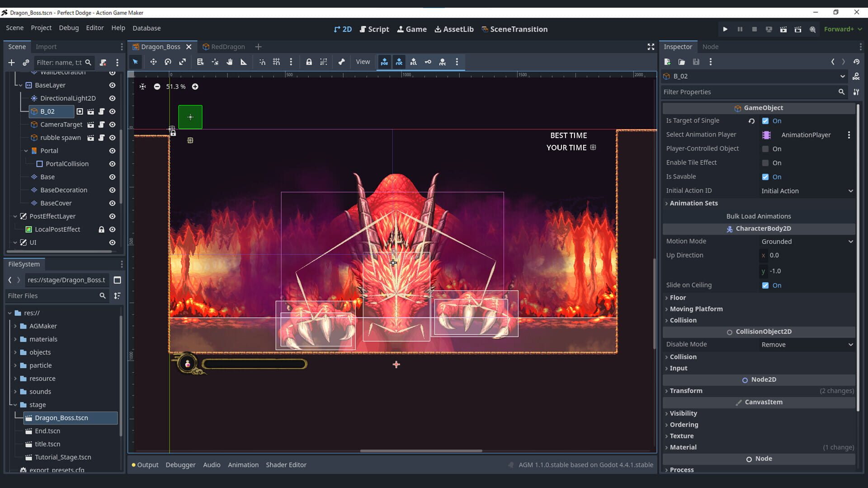Activate the Rotate tool
This screenshot has width=868, height=488.
coord(168,62)
